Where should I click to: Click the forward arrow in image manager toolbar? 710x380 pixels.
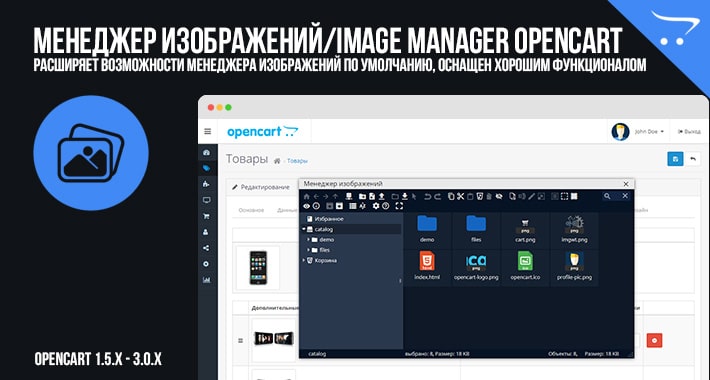326,196
